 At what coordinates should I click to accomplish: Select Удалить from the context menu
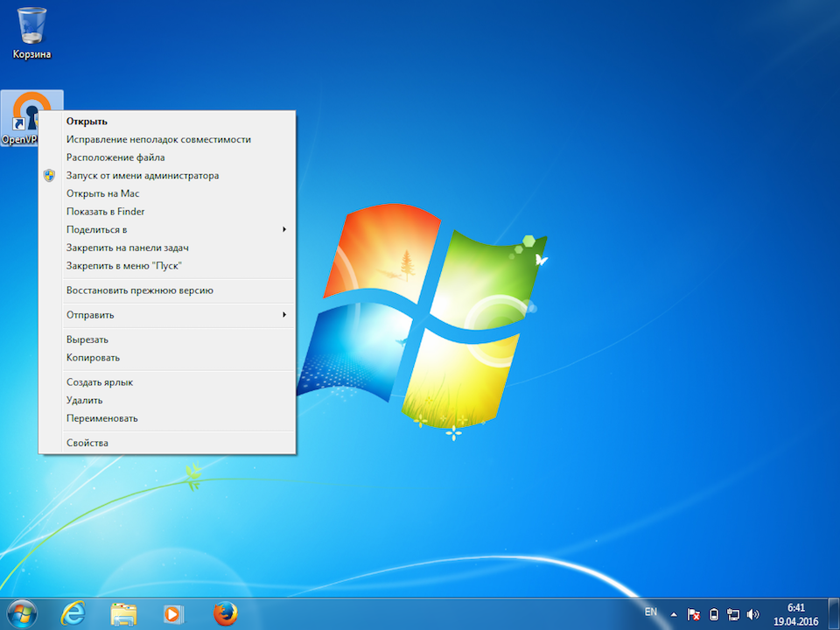point(167,400)
